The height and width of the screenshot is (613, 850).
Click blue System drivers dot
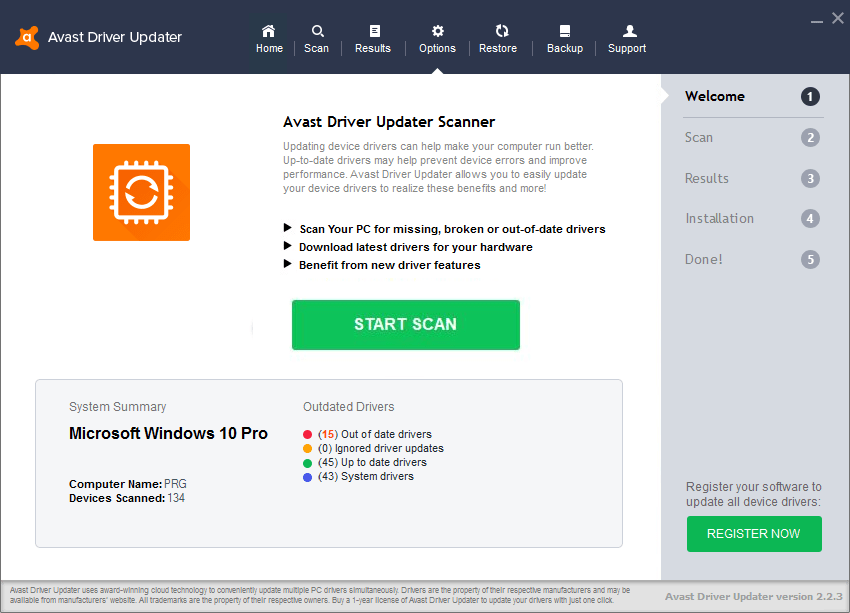pyautogui.click(x=307, y=478)
